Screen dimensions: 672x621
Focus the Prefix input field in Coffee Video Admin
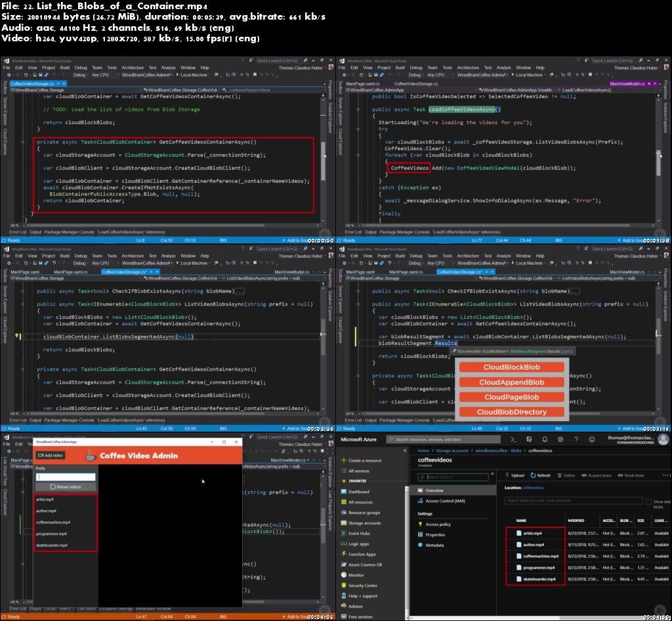pos(66,477)
